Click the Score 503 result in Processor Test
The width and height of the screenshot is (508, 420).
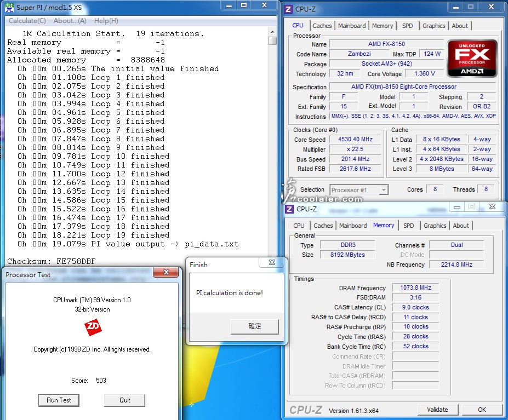click(x=88, y=381)
